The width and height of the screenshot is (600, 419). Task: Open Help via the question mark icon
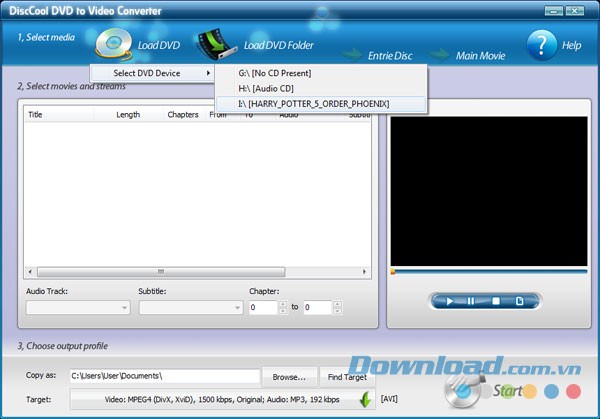[541, 45]
